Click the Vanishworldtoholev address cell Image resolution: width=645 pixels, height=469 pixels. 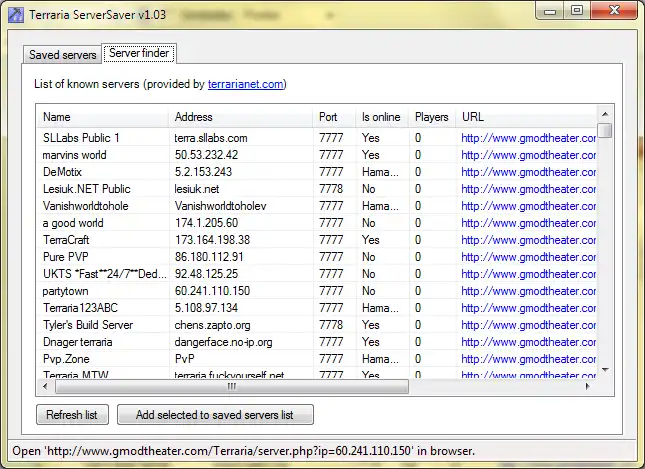tap(220, 206)
